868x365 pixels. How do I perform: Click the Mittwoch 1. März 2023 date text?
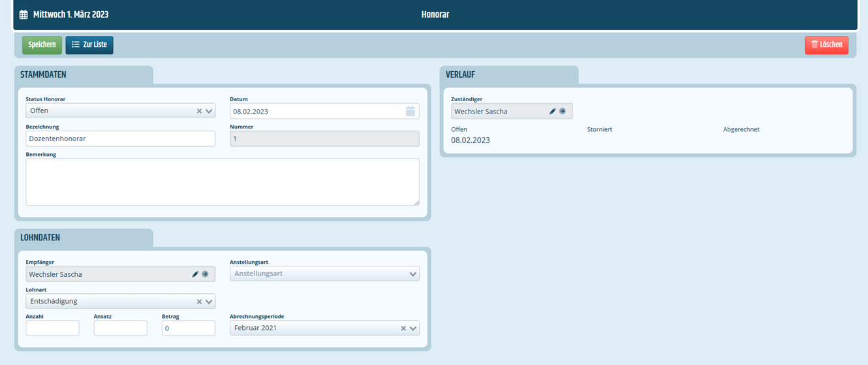[x=71, y=14]
